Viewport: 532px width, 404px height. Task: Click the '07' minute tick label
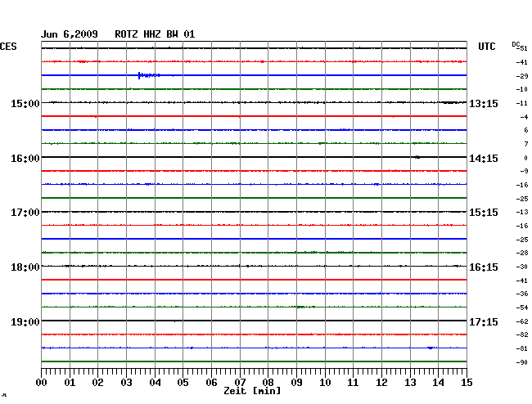pyautogui.click(x=240, y=383)
